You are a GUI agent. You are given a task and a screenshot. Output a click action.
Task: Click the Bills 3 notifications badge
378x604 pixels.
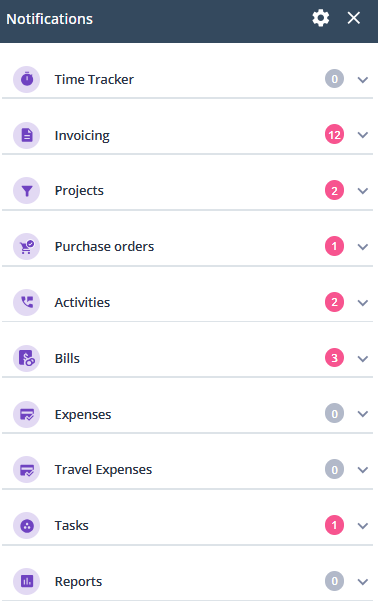point(334,358)
